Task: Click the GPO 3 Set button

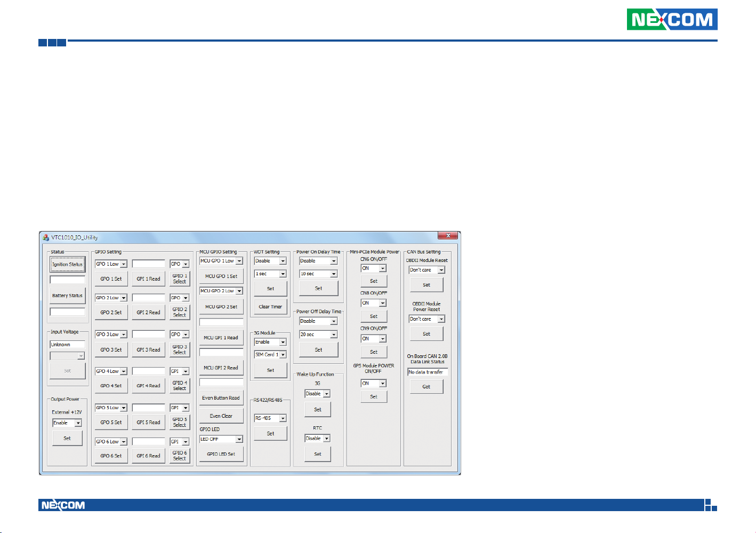Action: [x=111, y=349]
